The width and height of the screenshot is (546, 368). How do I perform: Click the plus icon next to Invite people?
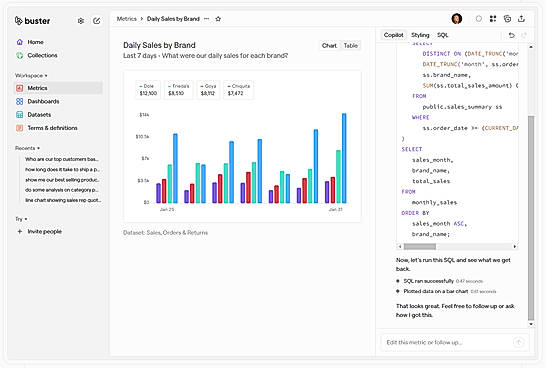pyautogui.click(x=20, y=232)
